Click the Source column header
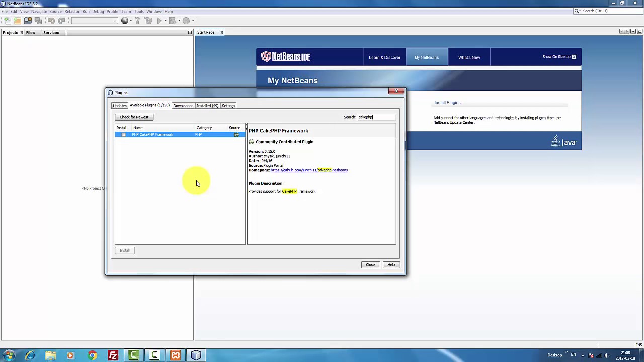This screenshot has width=644, height=362. (x=236, y=128)
